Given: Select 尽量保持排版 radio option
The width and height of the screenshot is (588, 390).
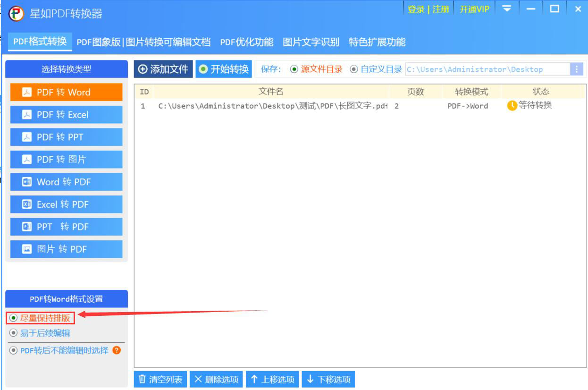Looking at the screenshot, I should coord(40,318).
